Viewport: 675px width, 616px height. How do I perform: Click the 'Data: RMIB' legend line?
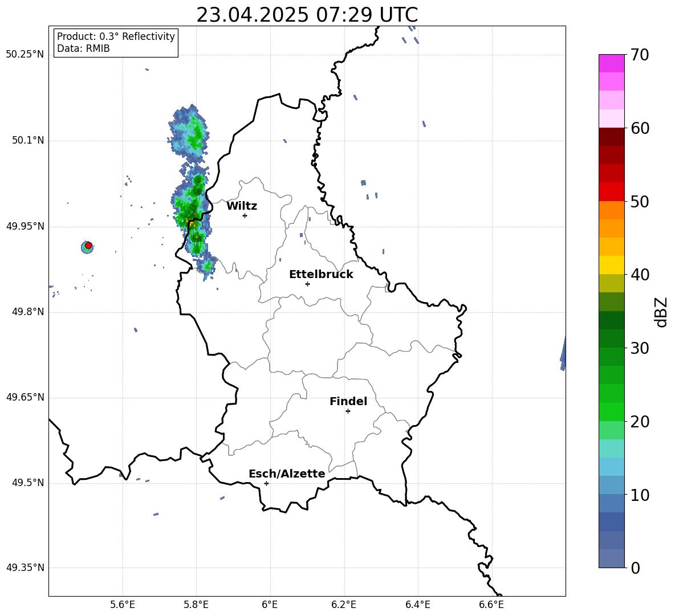pos(83,48)
